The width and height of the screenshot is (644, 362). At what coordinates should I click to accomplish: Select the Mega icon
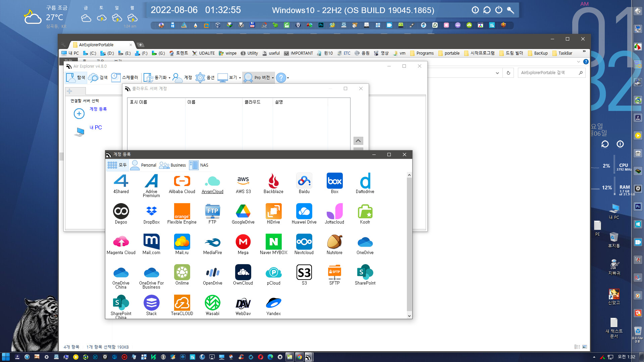click(x=243, y=245)
